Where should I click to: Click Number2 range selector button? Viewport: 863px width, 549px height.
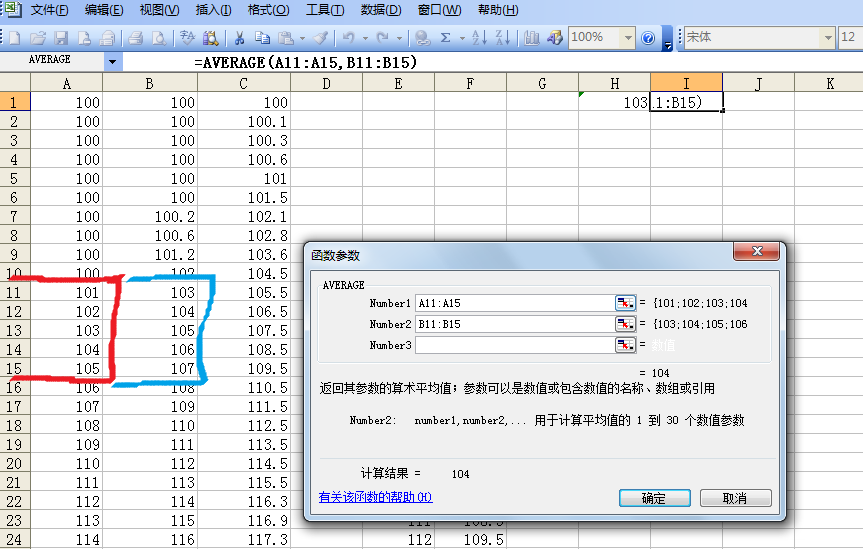coord(625,324)
